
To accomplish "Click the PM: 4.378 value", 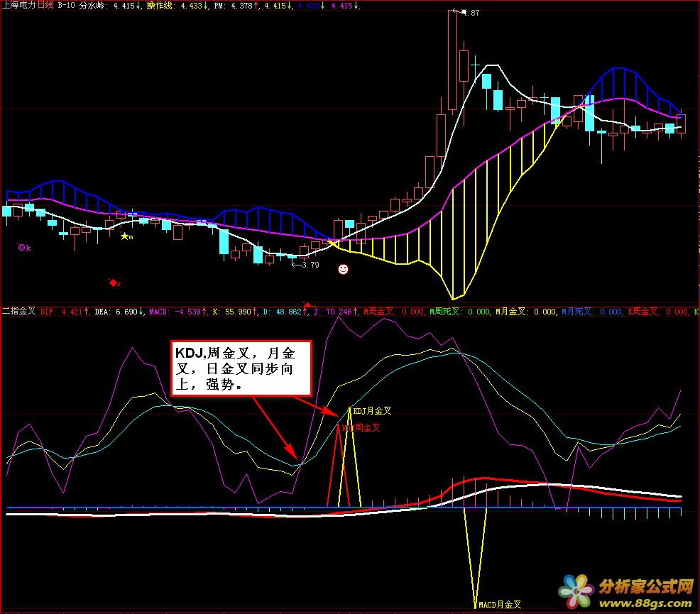I will click(x=236, y=6).
